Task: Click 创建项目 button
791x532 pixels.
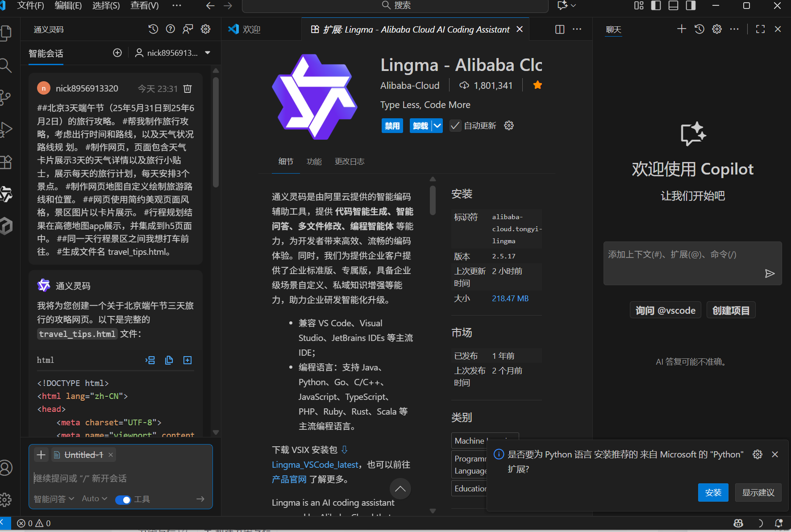Action: pyautogui.click(x=731, y=310)
